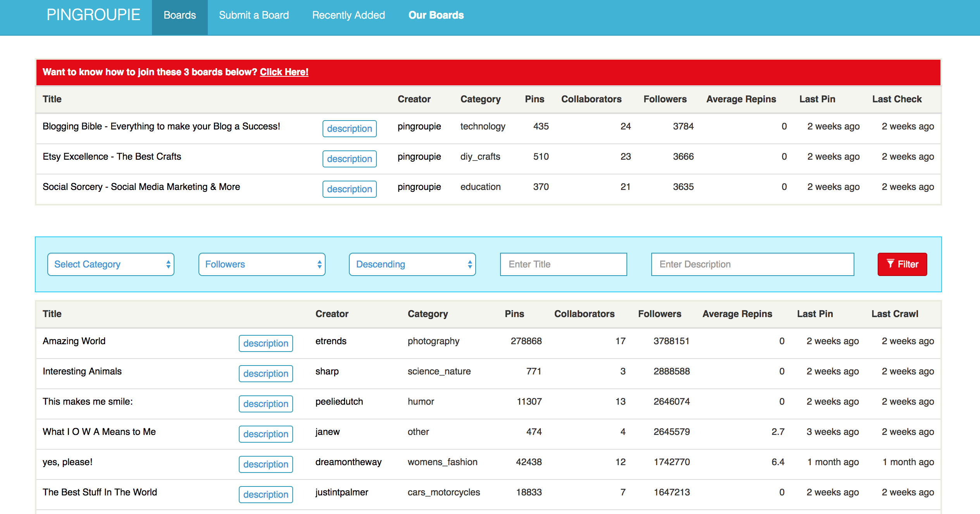Click the education category cell

(481, 187)
